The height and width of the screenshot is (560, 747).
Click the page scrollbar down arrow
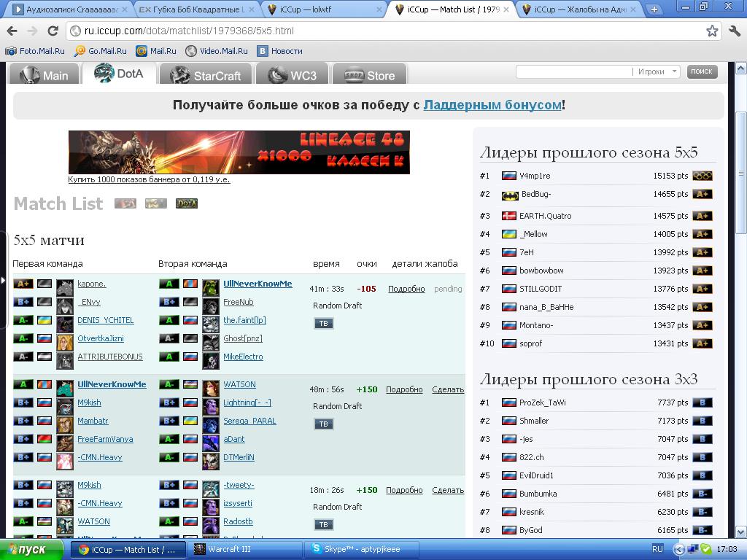pos(741,532)
